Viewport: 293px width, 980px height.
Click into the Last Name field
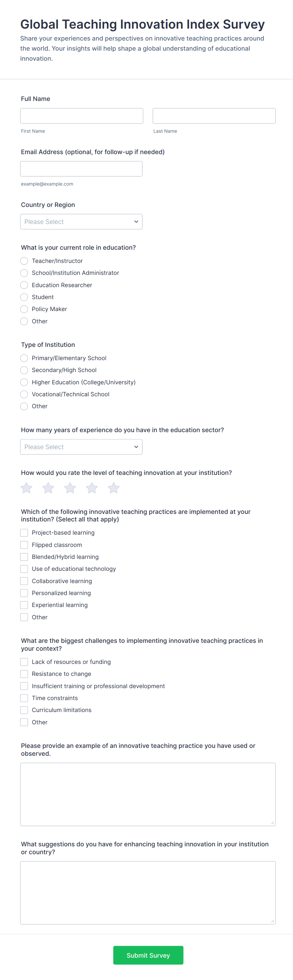pos(214,116)
